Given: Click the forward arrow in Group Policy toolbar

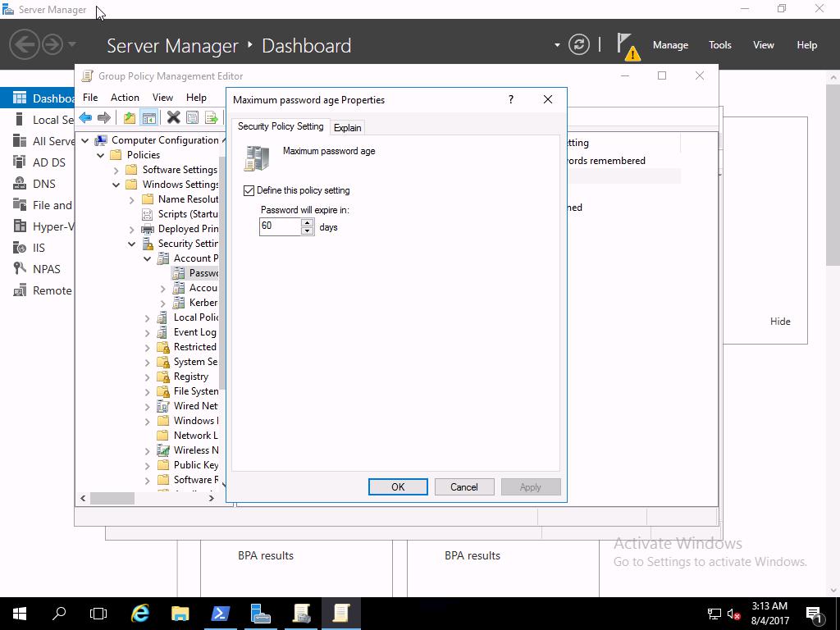Looking at the screenshot, I should 104,117.
